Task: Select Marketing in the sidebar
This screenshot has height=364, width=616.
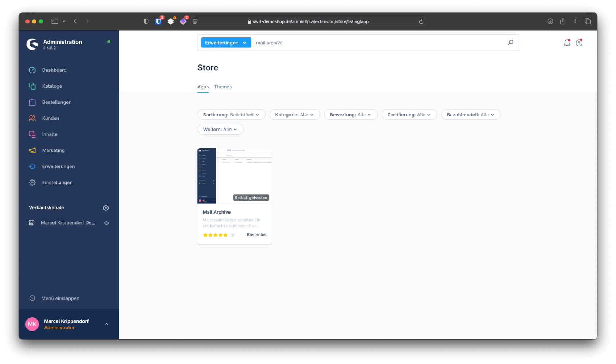Action: tap(53, 150)
